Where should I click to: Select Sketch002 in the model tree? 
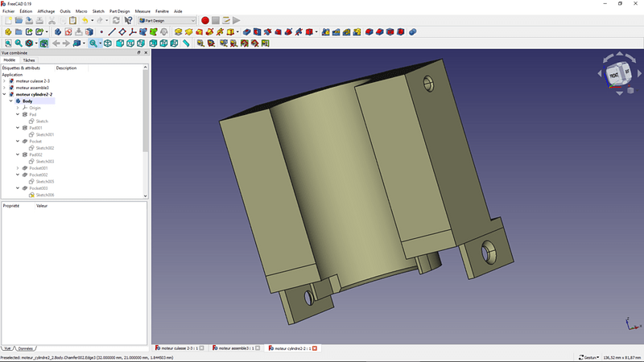click(x=45, y=148)
